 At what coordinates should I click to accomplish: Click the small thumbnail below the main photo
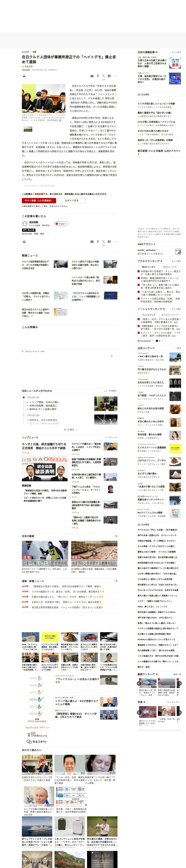28,129
